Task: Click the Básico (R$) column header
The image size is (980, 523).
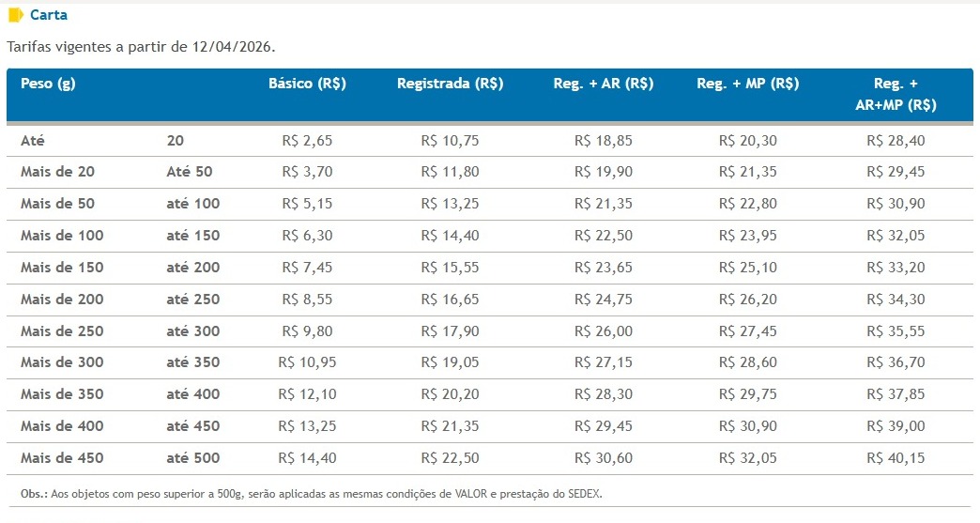Action: pos(307,84)
